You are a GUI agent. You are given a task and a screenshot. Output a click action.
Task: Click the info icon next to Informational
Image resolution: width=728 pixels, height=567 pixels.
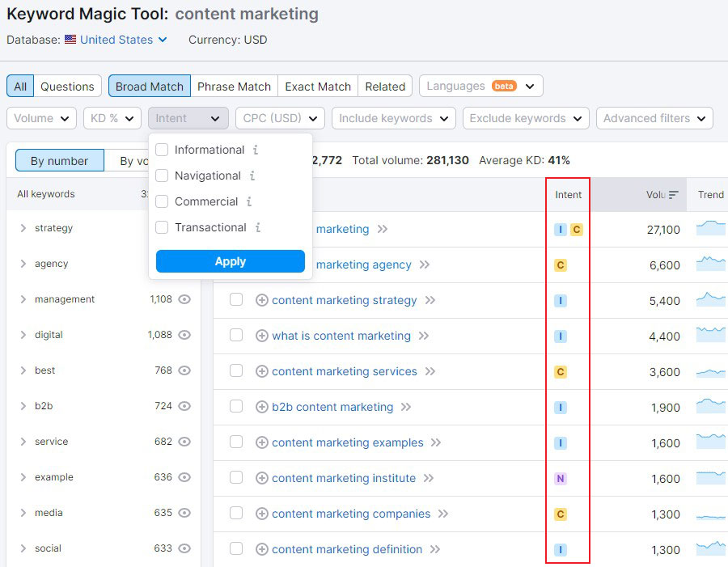256,150
